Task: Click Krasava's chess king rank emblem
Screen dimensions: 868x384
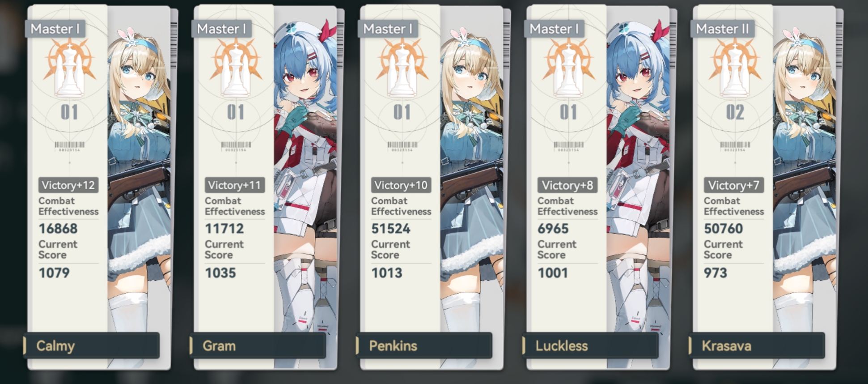Action: (735, 68)
